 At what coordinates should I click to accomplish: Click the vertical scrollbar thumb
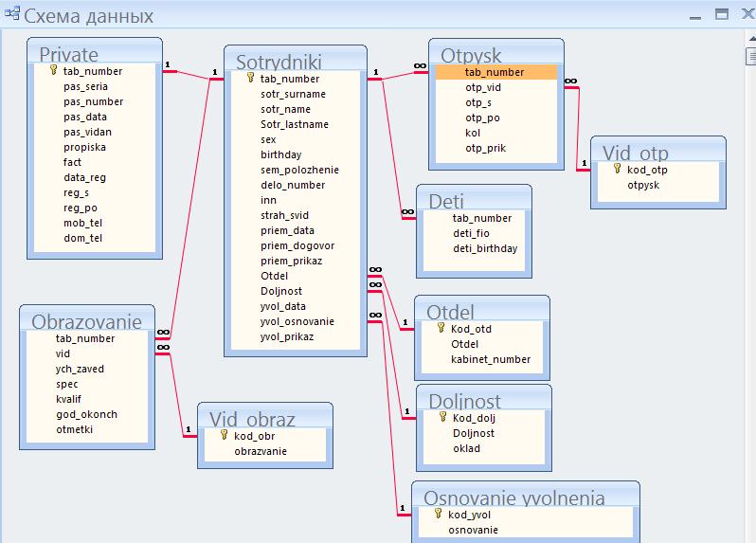751,56
